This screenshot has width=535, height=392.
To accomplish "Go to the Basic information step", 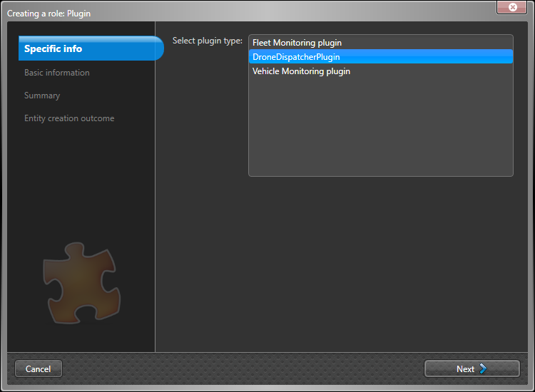I will tap(57, 73).
